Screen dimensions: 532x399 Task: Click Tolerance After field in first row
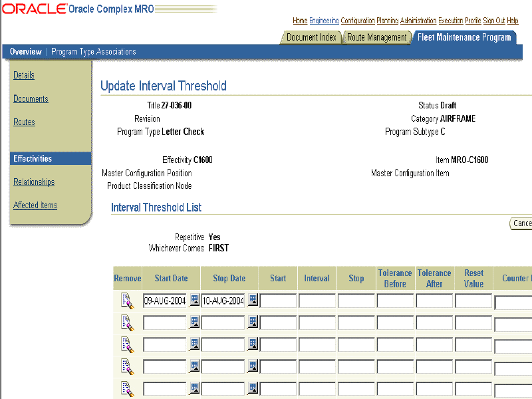(434, 301)
